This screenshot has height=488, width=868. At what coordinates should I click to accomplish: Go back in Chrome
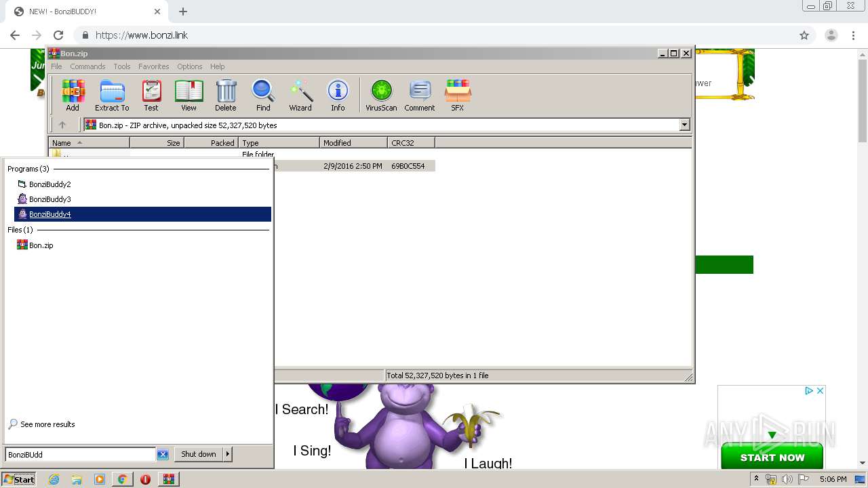coord(15,35)
